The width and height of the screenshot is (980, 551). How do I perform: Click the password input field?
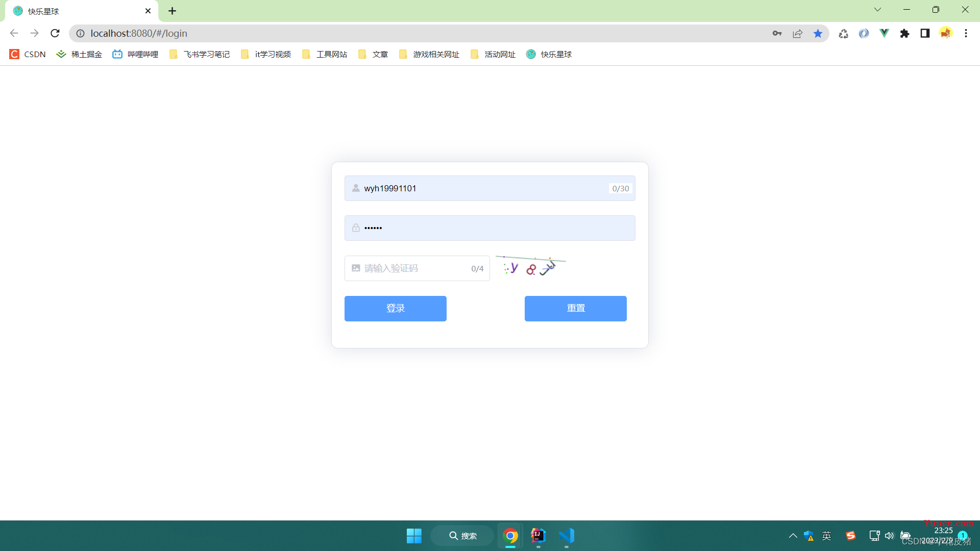(x=490, y=228)
